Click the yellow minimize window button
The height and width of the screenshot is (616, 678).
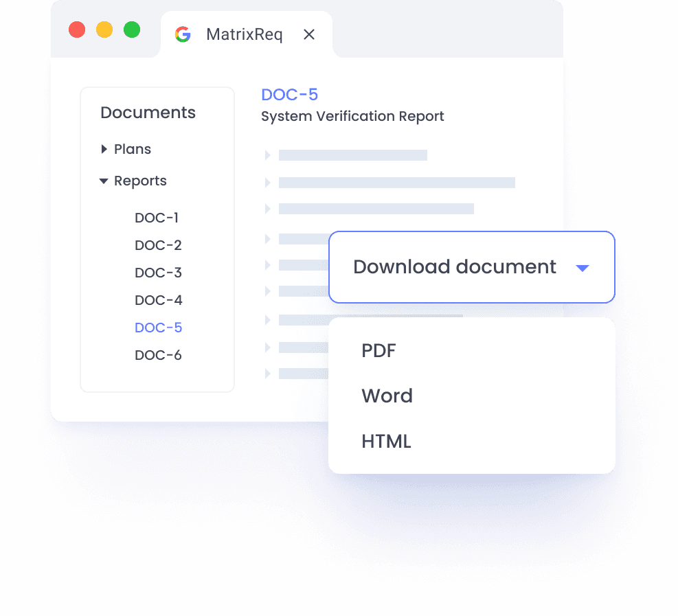[x=104, y=30]
